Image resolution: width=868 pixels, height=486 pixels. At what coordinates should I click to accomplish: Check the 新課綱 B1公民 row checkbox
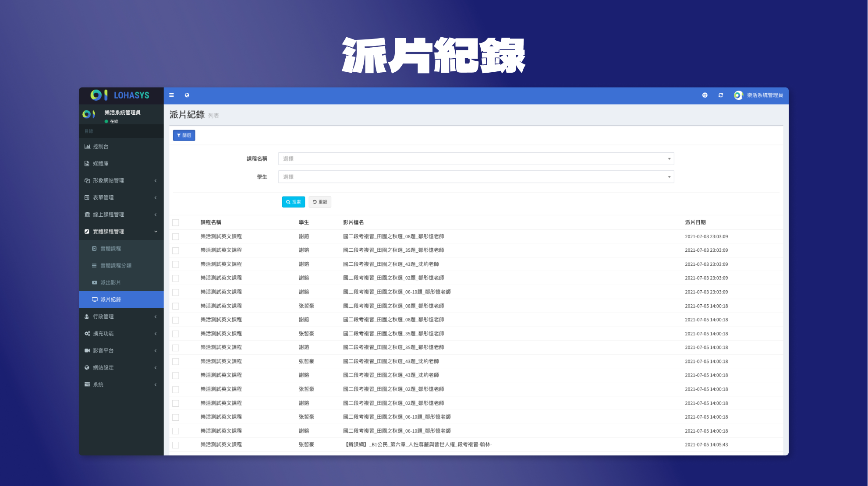tap(176, 445)
